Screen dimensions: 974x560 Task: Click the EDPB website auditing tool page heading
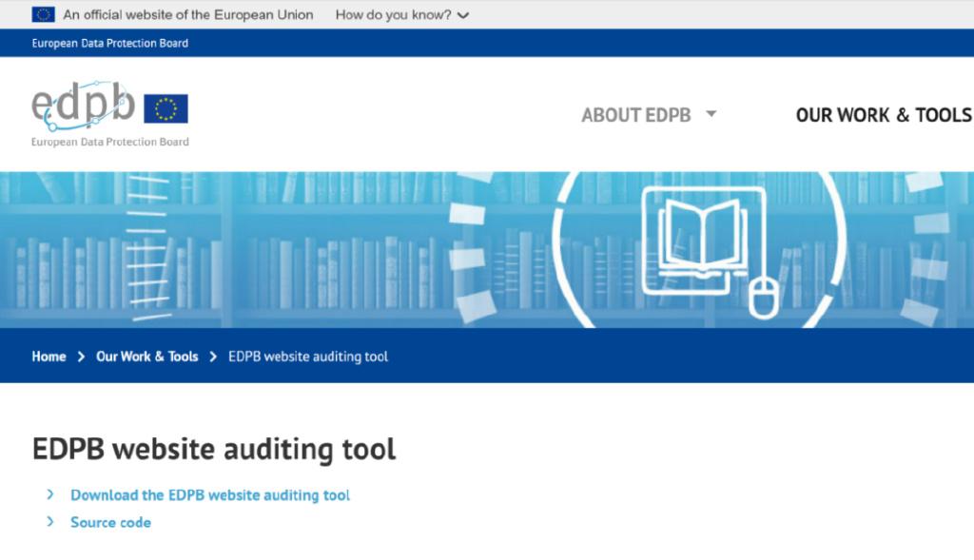click(213, 448)
